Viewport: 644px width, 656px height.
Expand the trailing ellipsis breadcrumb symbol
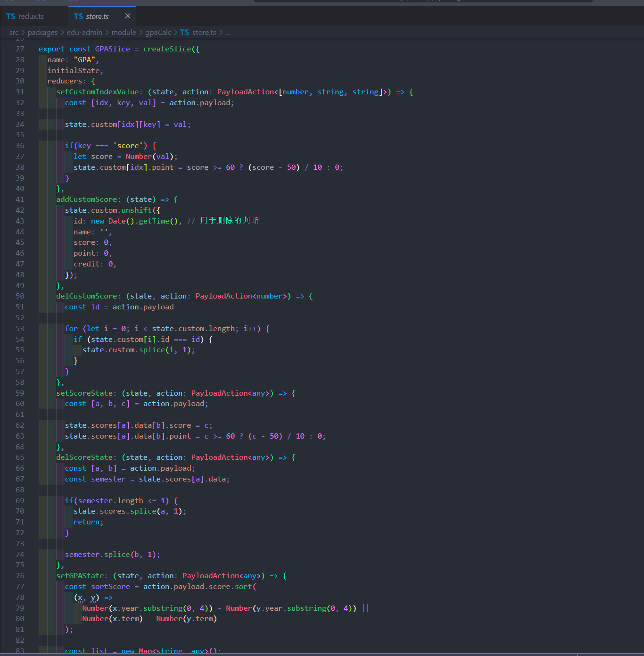pos(228,33)
